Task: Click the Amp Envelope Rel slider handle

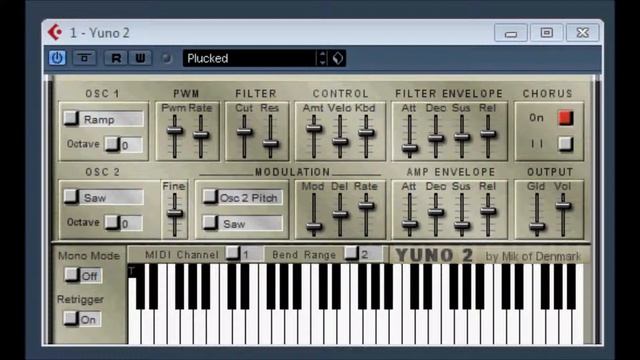Action: [x=488, y=211]
